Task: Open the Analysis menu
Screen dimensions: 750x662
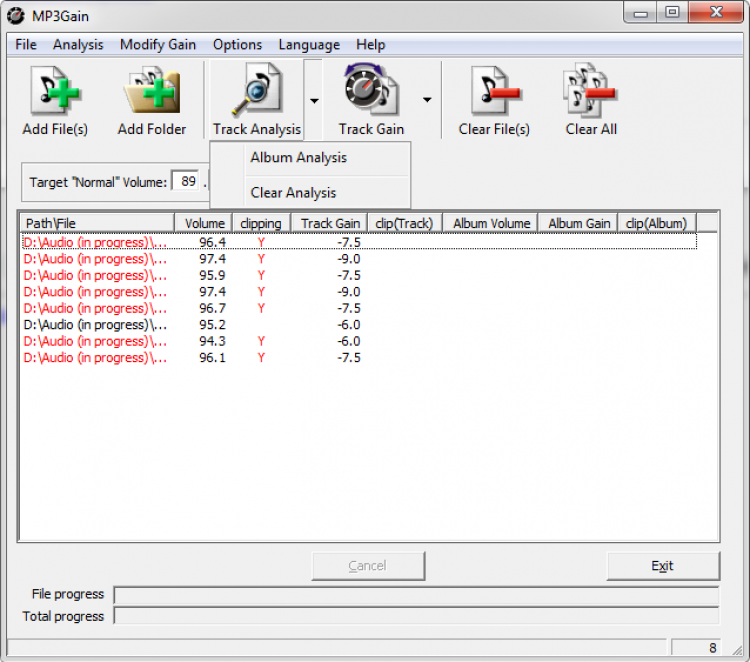Action: (78, 44)
